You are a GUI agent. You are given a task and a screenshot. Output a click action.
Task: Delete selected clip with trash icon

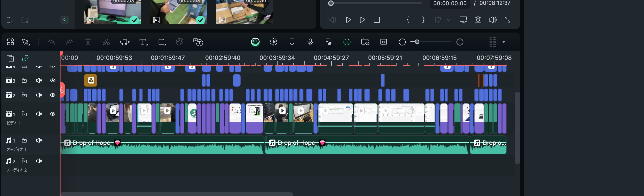88,42
